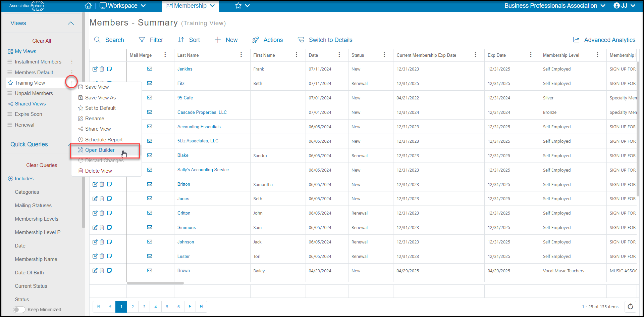644x317 pixels.
Task: Open Current Membership Exp Date column menu
Action: (475, 55)
